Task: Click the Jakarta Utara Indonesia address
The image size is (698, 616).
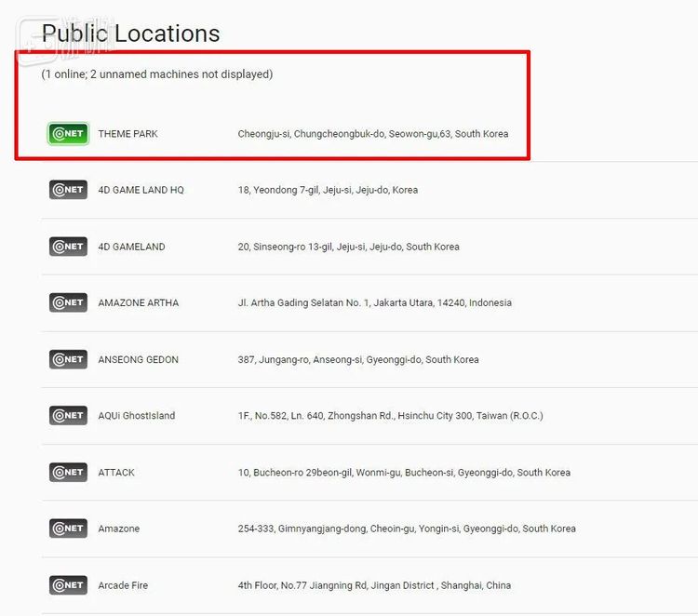Action: coord(375,303)
